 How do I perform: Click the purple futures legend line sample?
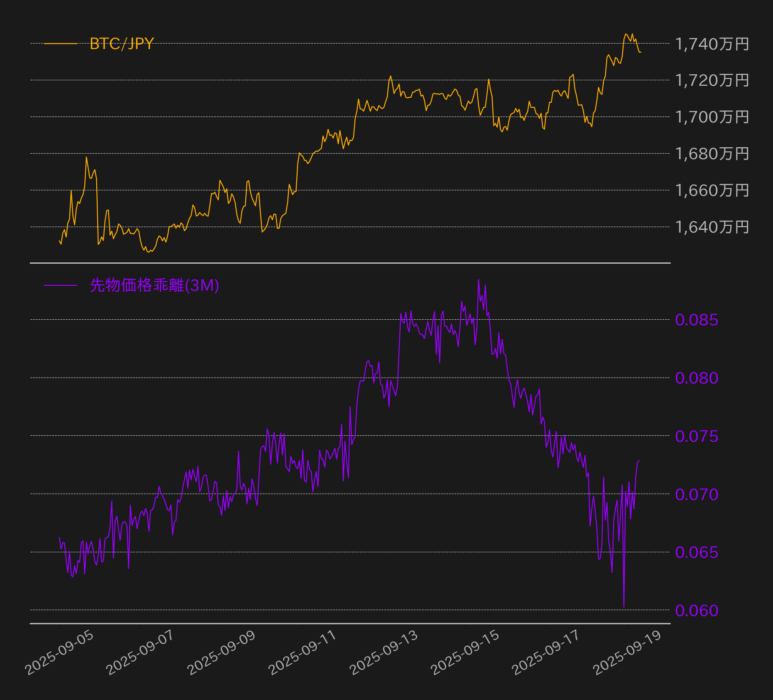coord(61,285)
